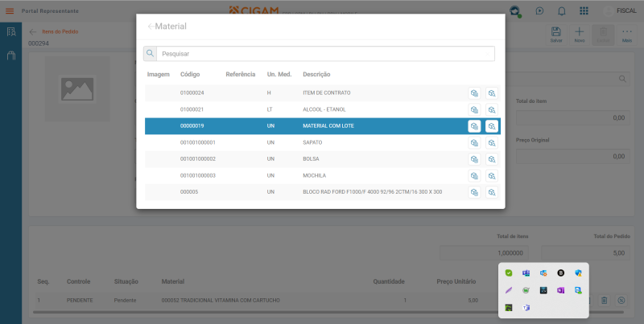This screenshot has height=324, width=644.
Task: Select material BOLSA
Action: point(323,159)
